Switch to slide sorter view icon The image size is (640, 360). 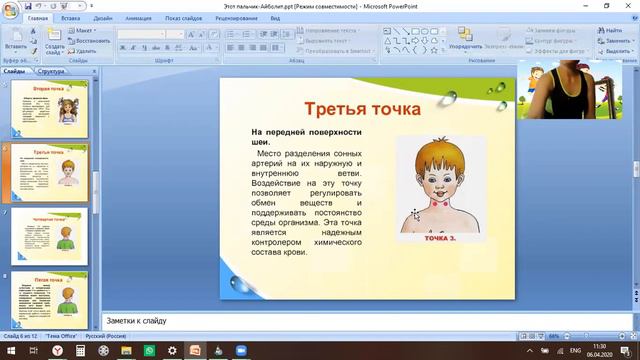point(532,336)
